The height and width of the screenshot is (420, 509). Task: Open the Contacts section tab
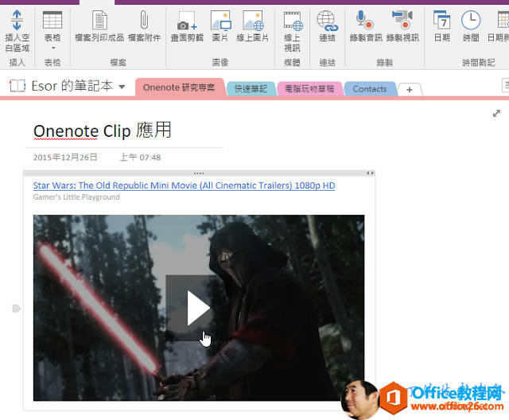tap(370, 88)
